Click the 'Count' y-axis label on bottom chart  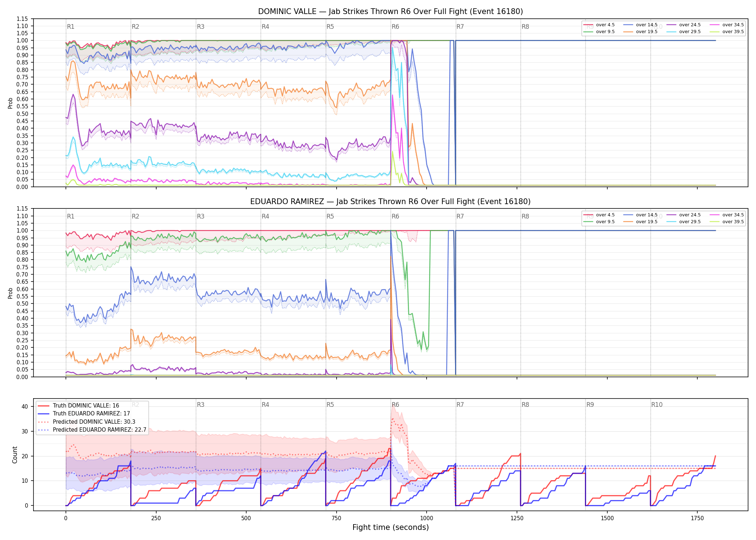point(15,455)
